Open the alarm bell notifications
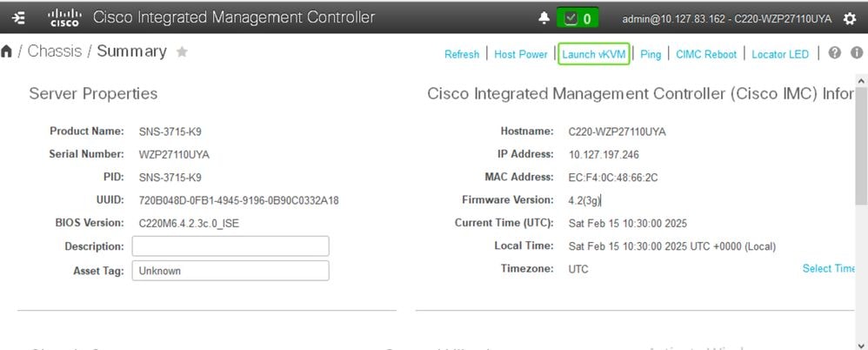 (544, 17)
